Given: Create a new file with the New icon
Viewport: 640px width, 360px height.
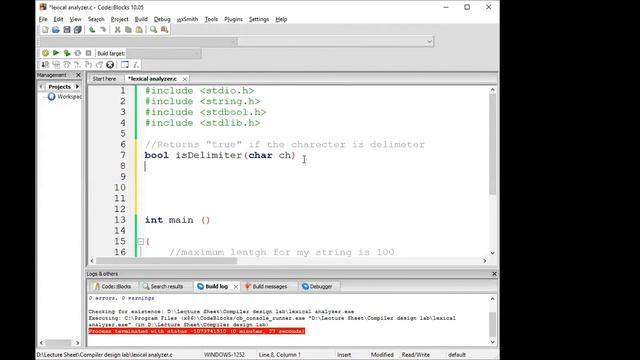Looking at the screenshot, I should click(45, 30).
